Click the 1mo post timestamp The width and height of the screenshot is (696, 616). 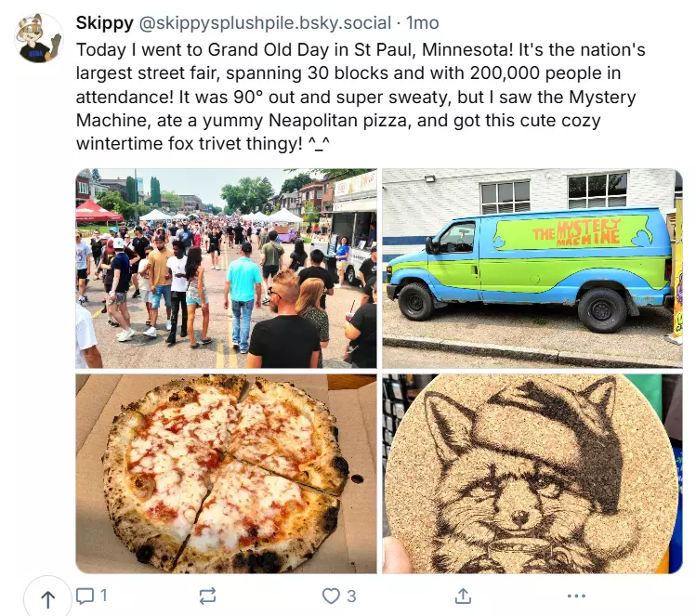(423, 22)
